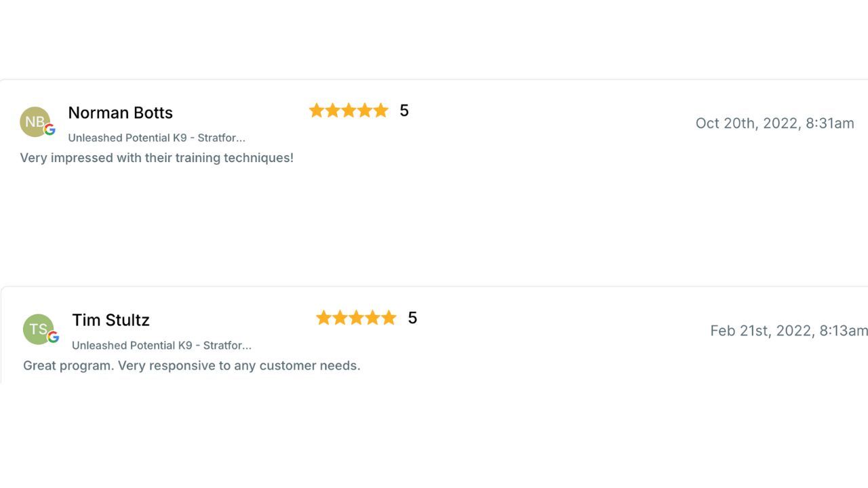The width and height of the screenshot is (868, 488).
Task: Click fifth star in Norman Botts' rating
Action: click(x=380, y=110)
